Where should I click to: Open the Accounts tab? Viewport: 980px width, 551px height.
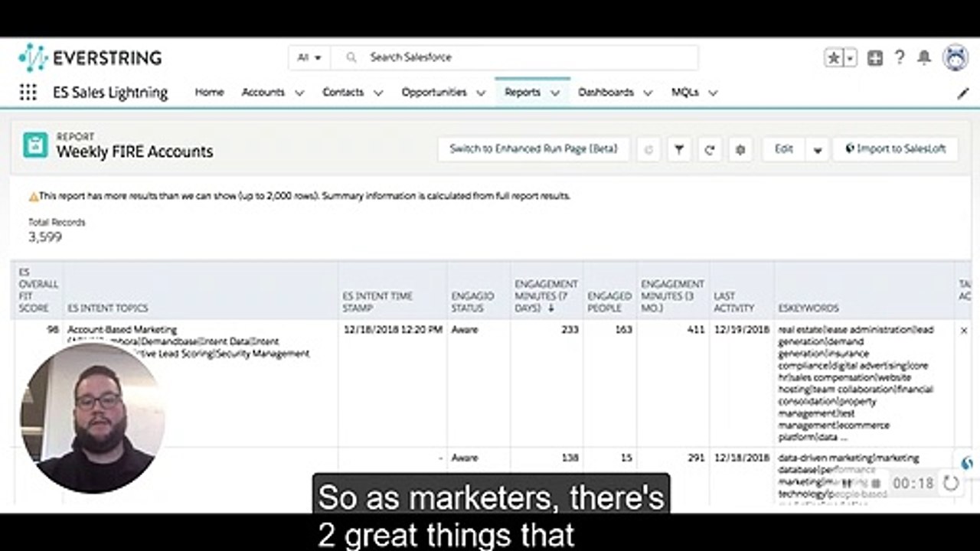click(x=263, y=92)
